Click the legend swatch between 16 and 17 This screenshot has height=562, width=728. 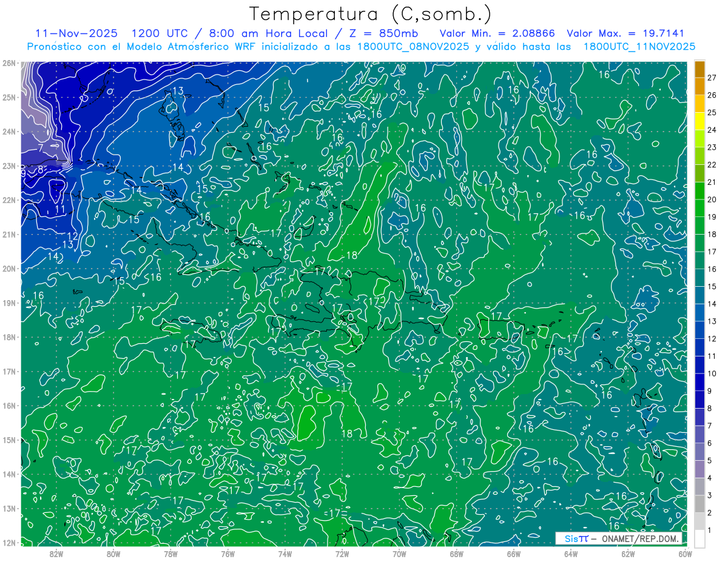coord(699,261)
